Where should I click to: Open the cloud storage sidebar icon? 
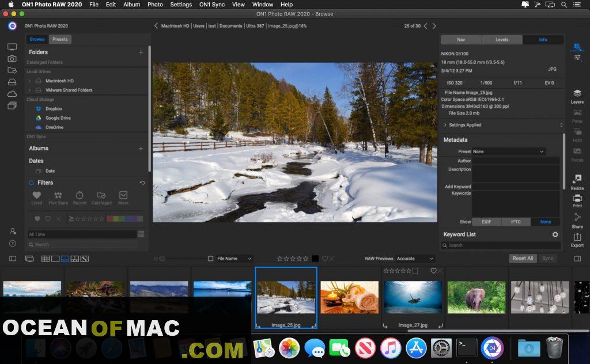click(x=12, y=94)
